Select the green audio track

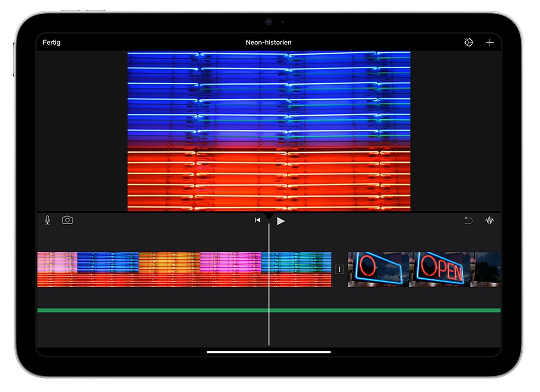268,310
